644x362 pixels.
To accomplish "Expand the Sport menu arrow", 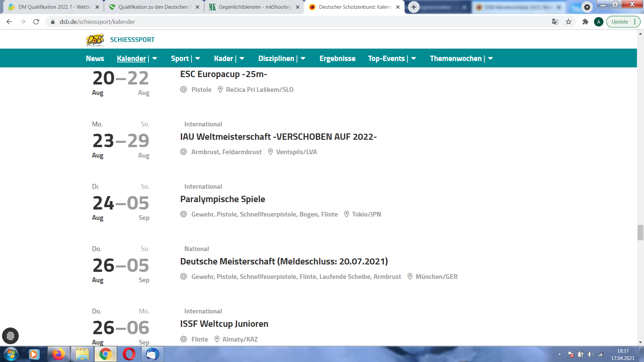I will click(x=198, y=58).
